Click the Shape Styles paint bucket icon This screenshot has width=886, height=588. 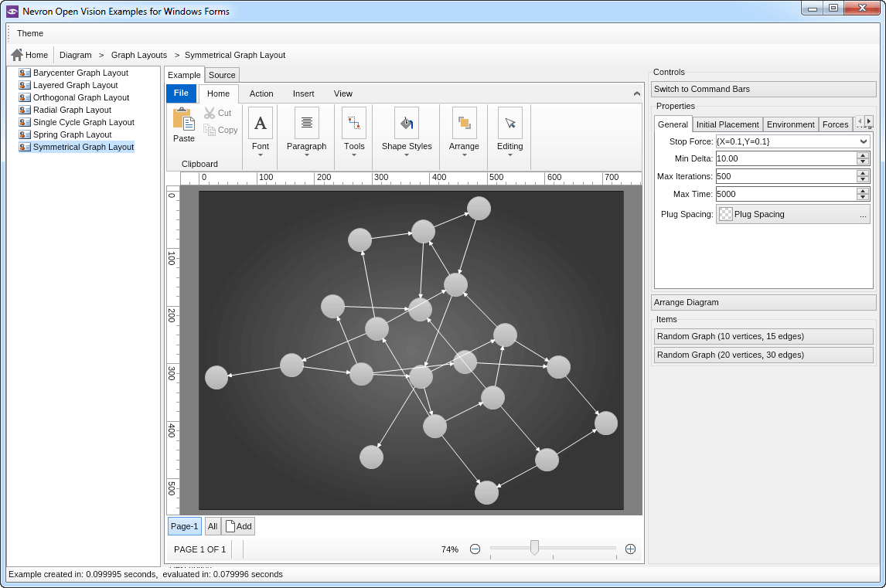[x=406, y=123]
